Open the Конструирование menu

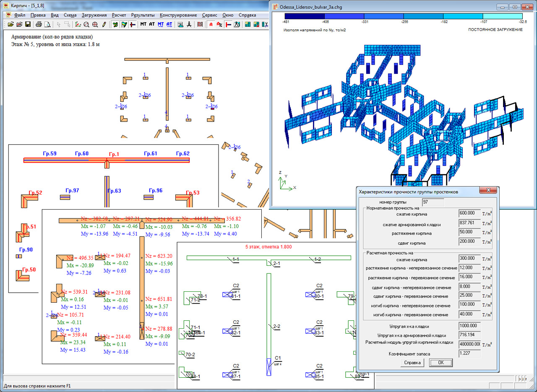tap(178, 15)
